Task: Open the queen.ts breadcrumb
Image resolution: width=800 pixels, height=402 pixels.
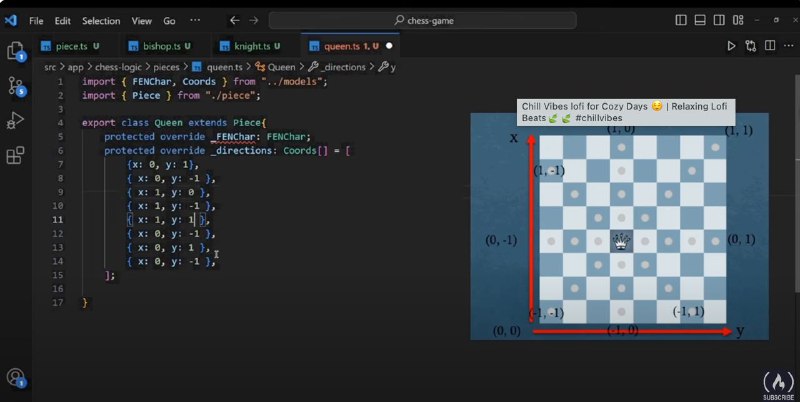Action: point(218,67)
